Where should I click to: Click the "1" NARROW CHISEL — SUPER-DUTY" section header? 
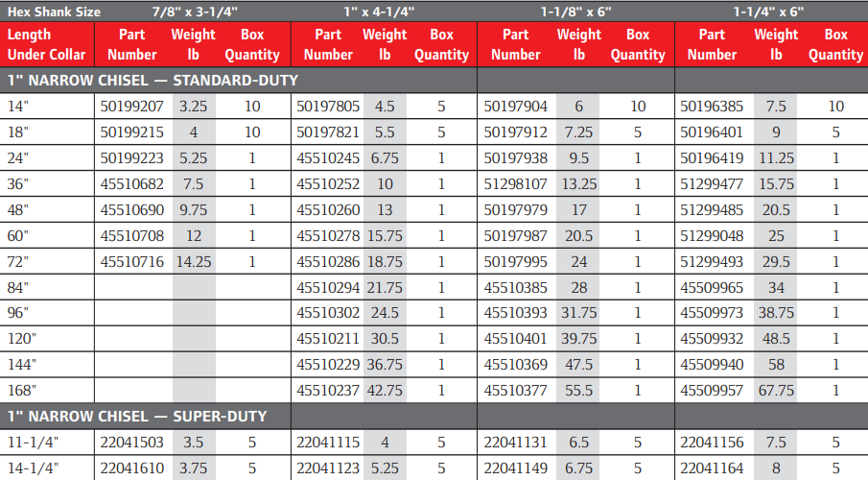coord(137,417)
